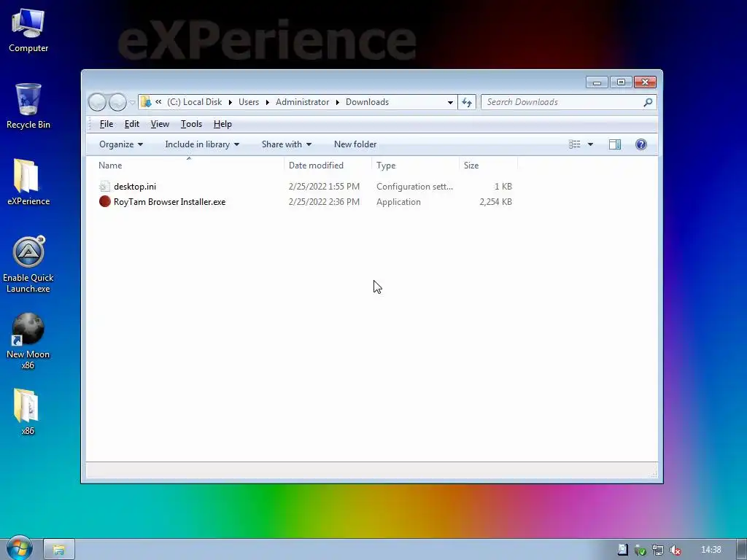Open the View menu
The image size is (747, 560).
[x=160, y=124]
